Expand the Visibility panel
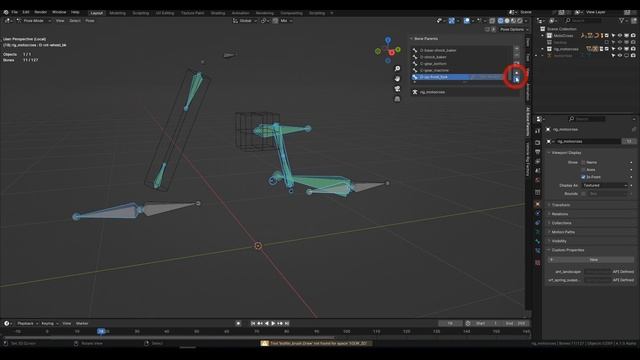 coord(559,241)
